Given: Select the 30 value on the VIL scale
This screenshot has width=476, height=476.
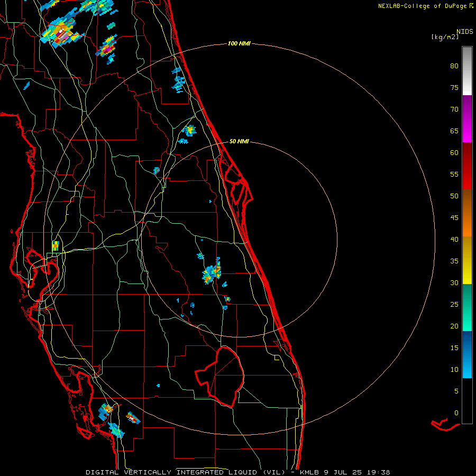Looking at the screenshot, I should (454, 282).
